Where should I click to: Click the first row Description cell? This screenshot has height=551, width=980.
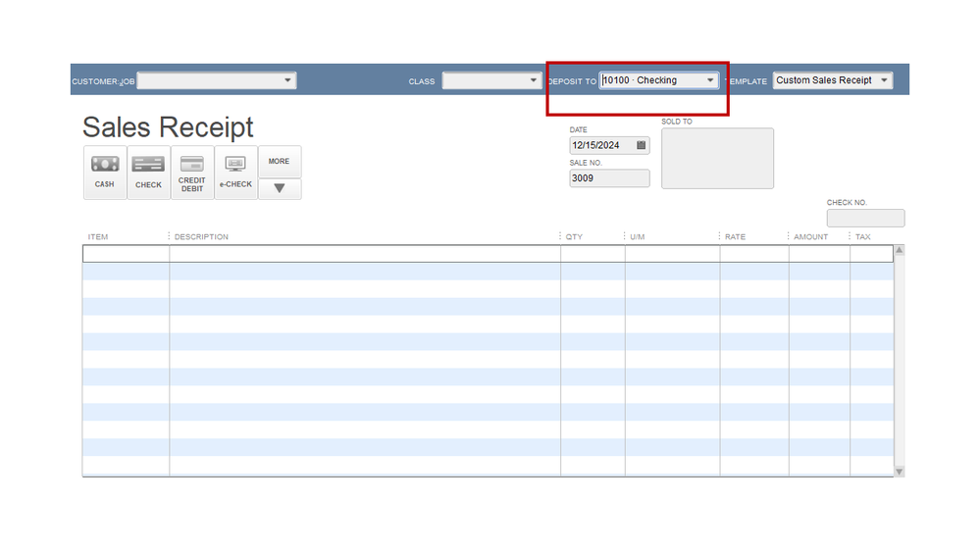365,254
